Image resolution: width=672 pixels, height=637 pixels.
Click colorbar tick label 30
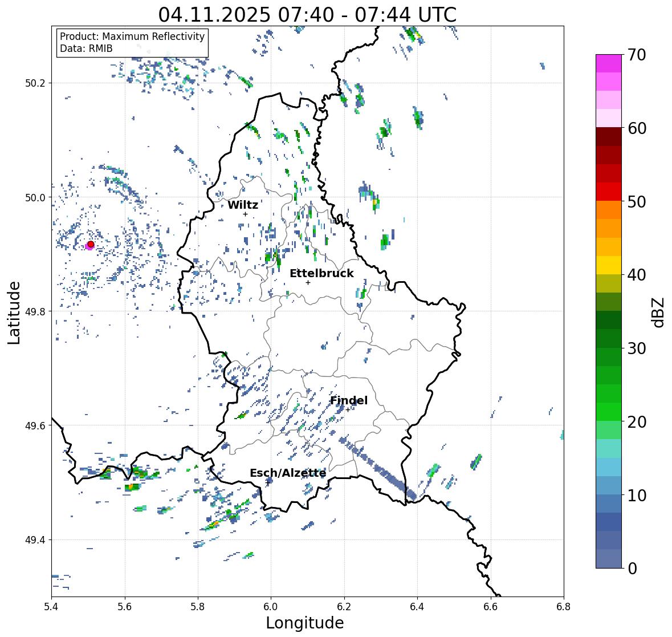click(x=637, y=348)
